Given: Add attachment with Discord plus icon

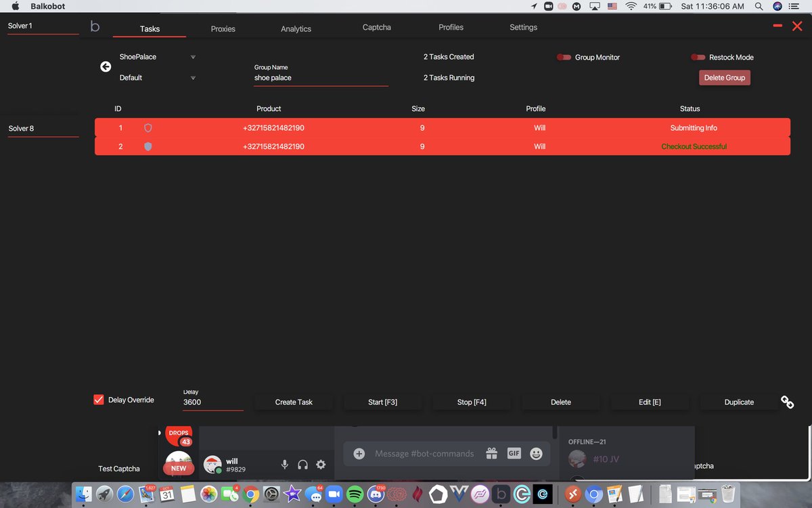Looking at the screenshot, I should [x=359, y=454].
